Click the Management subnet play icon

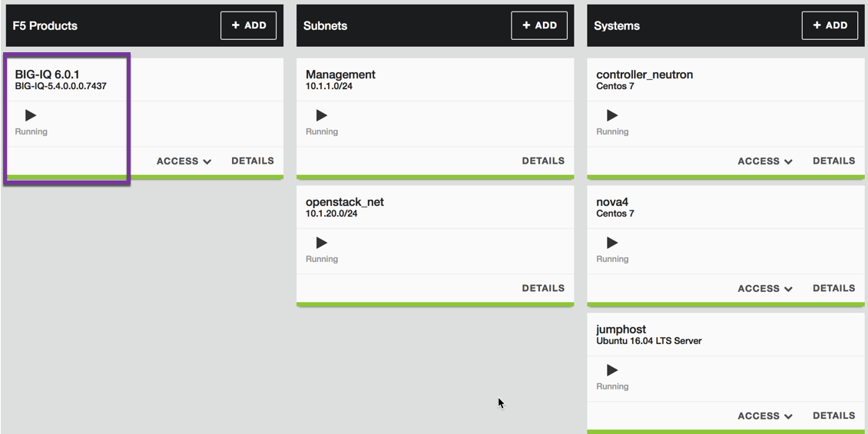coord(322,115)
